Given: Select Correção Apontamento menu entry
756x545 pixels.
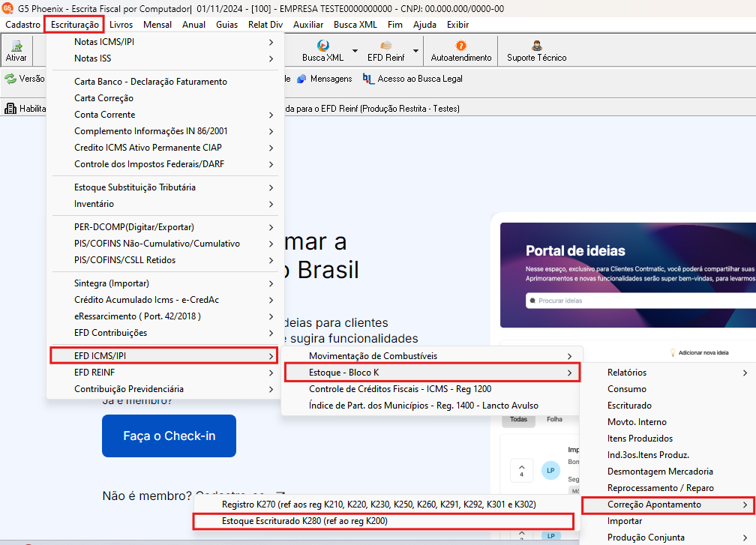Looking at the screenshot, I should [x=669, y=505].
